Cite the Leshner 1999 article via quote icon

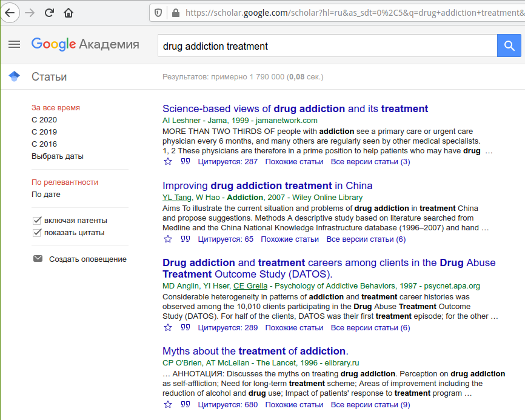(185, 162)
